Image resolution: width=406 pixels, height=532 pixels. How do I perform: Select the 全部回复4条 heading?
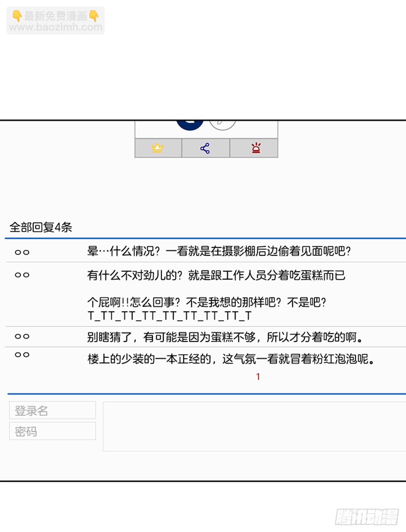[x=41, y=227]
